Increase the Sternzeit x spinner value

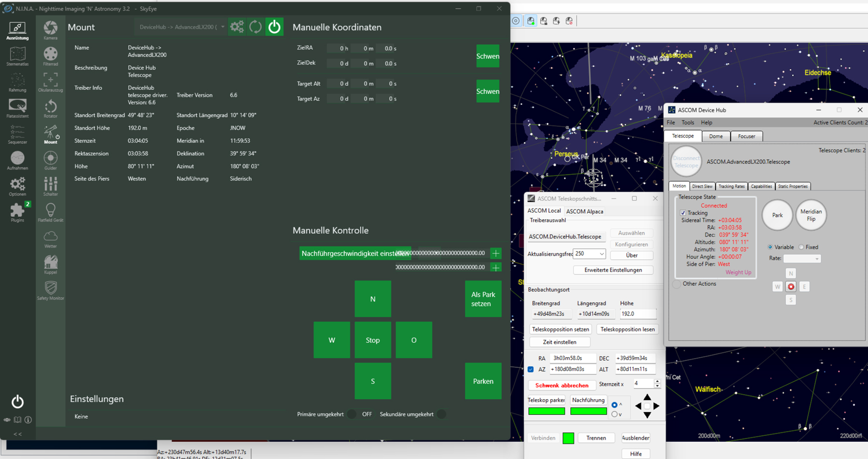657,381
